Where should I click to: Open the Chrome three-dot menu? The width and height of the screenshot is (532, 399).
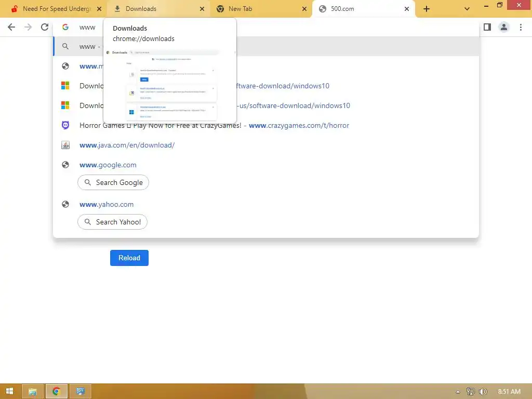521,27
